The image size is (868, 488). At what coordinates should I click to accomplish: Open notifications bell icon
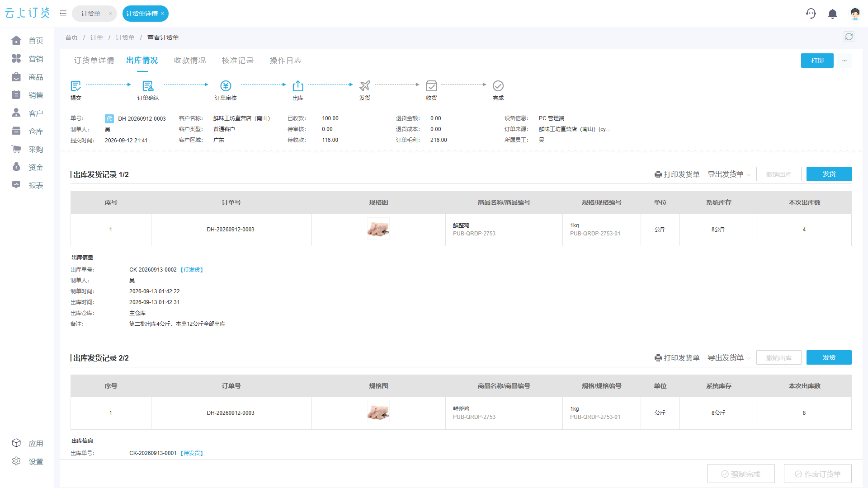point(832,14)
